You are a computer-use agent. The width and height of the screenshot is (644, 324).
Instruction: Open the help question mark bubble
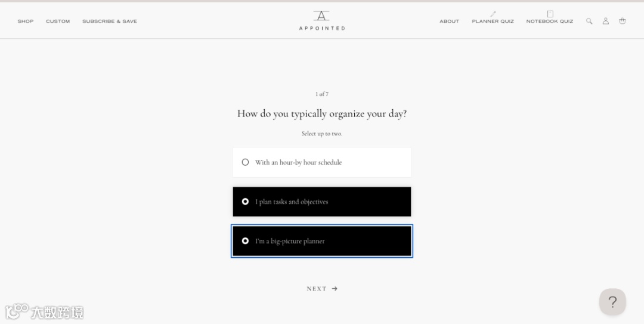[x=612, y=302]
